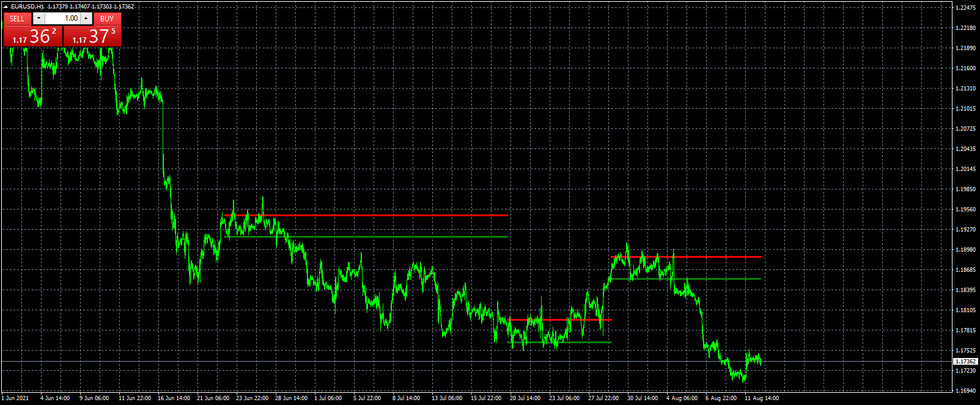980x405 pixels.
Task: Focus the 1.00 volume input field
Action: [62, 19]
